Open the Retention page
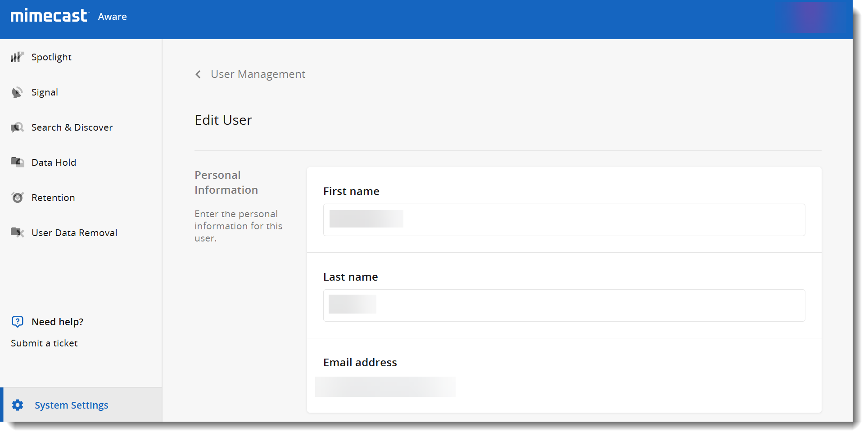868x437 pixels. 53,198
